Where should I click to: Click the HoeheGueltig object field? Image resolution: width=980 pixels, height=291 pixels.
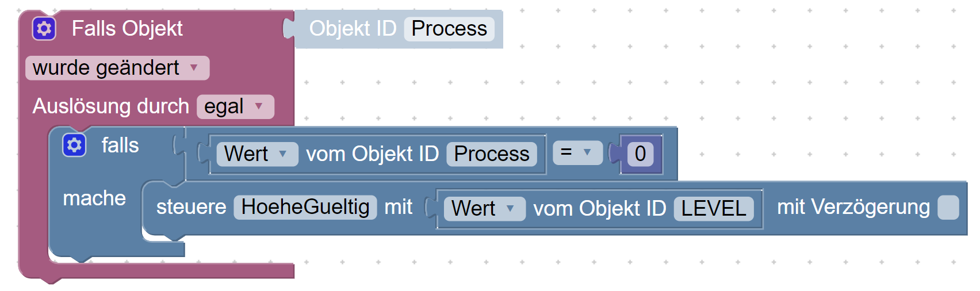click(305, 207)
